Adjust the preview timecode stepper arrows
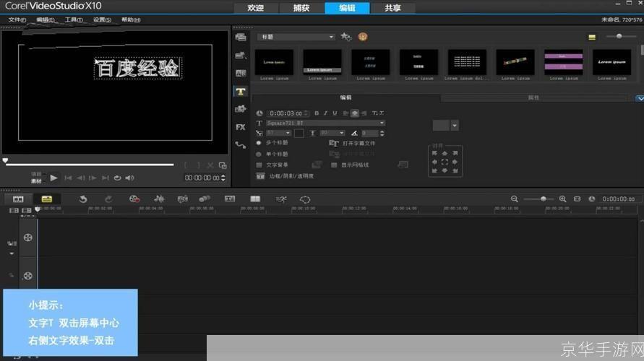 (x=223, y=178)
